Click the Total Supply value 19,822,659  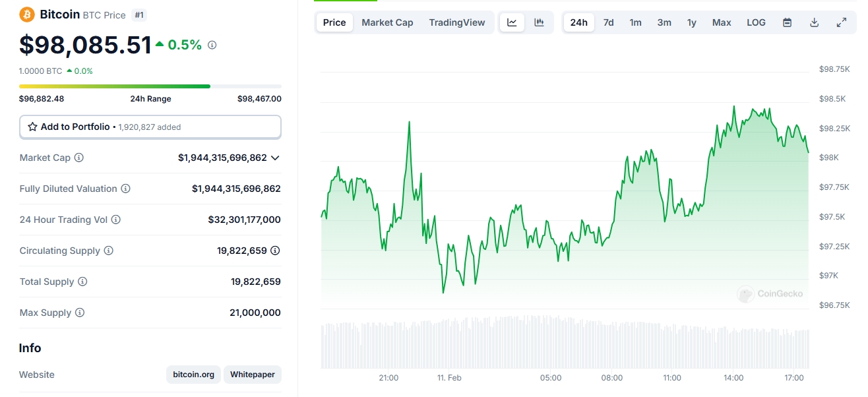tap(256, 282)
